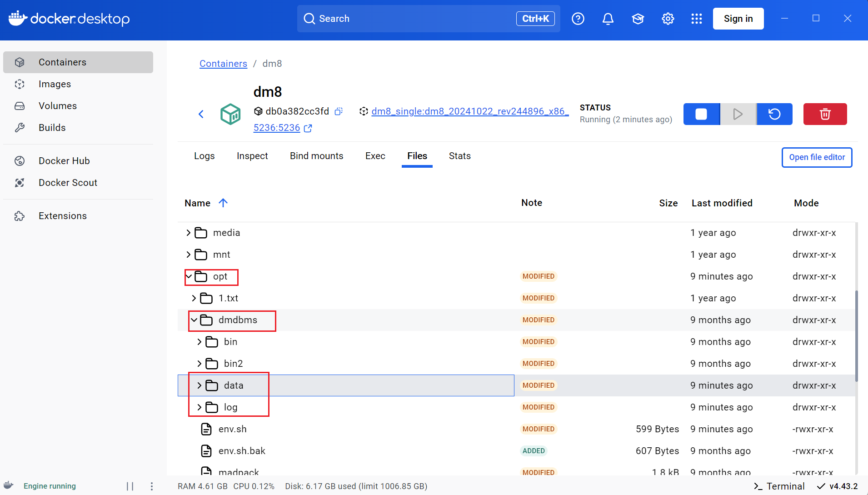
Task: Switch to the Inspect tab
Action: coord(252,156)
